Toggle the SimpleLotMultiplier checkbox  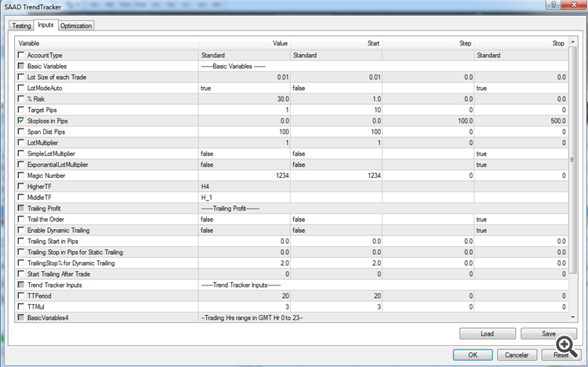tap(21, 154)
